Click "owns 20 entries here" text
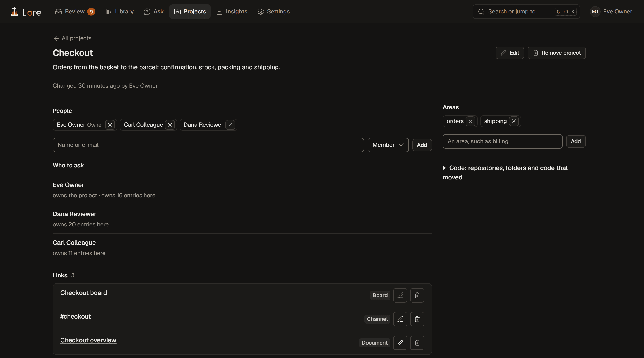This screenshot has height=358, width=644. click(x=81, y=225)
